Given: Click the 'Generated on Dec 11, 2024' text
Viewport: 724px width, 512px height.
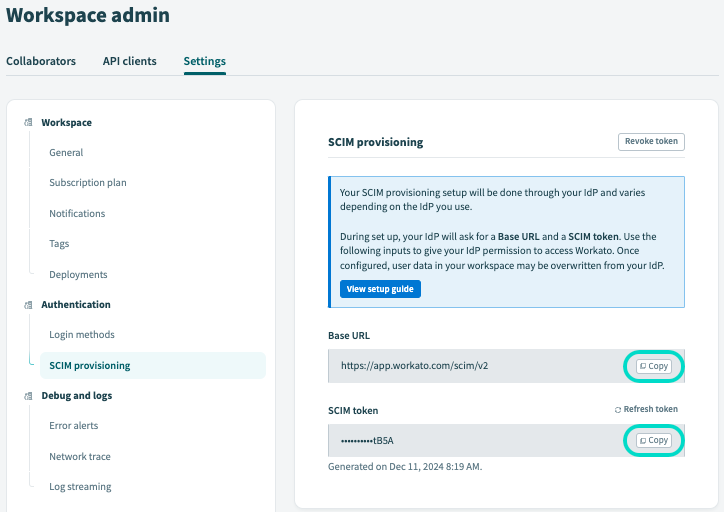Looking at the screenshot, I should tap(405, 467).
